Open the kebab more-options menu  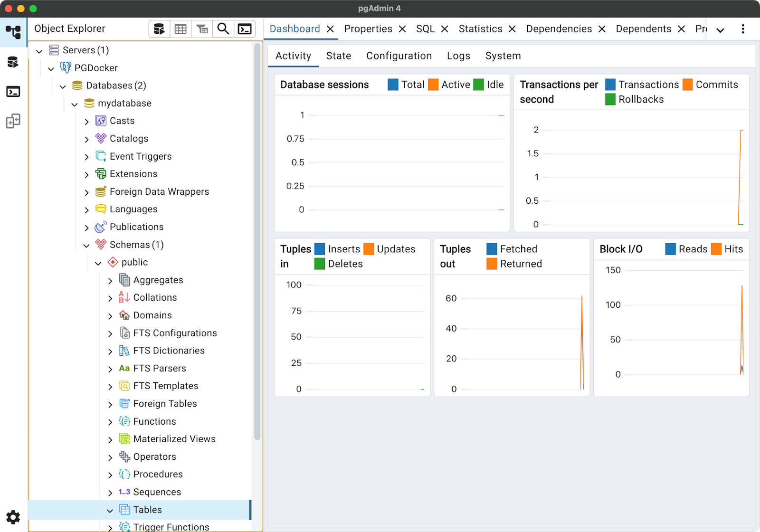coord(743,29)
